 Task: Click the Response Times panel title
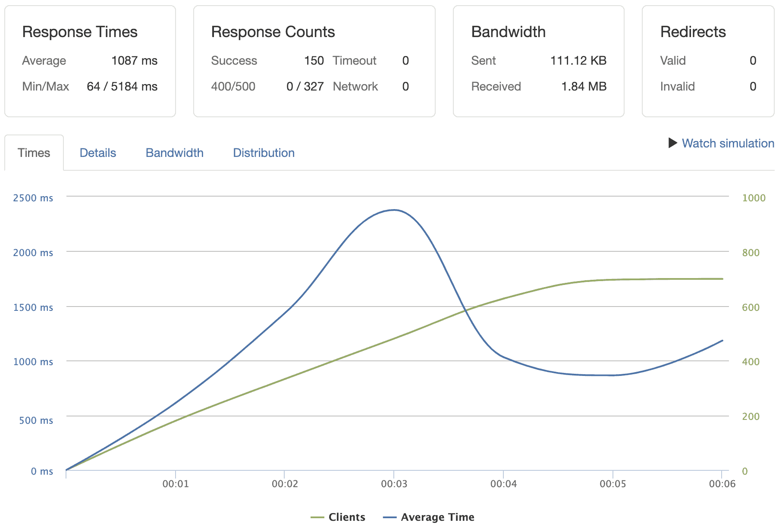[x=80, y=31]
